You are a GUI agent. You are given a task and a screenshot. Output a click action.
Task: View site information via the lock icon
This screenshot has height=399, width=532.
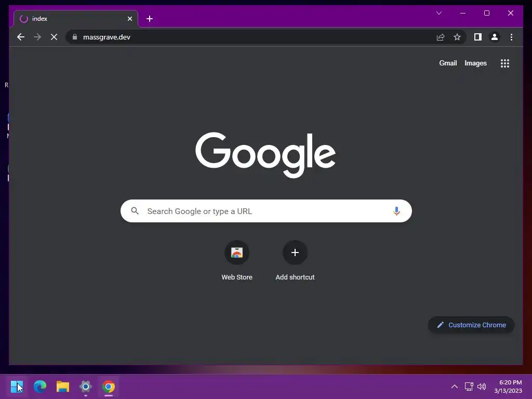point(75,37)
